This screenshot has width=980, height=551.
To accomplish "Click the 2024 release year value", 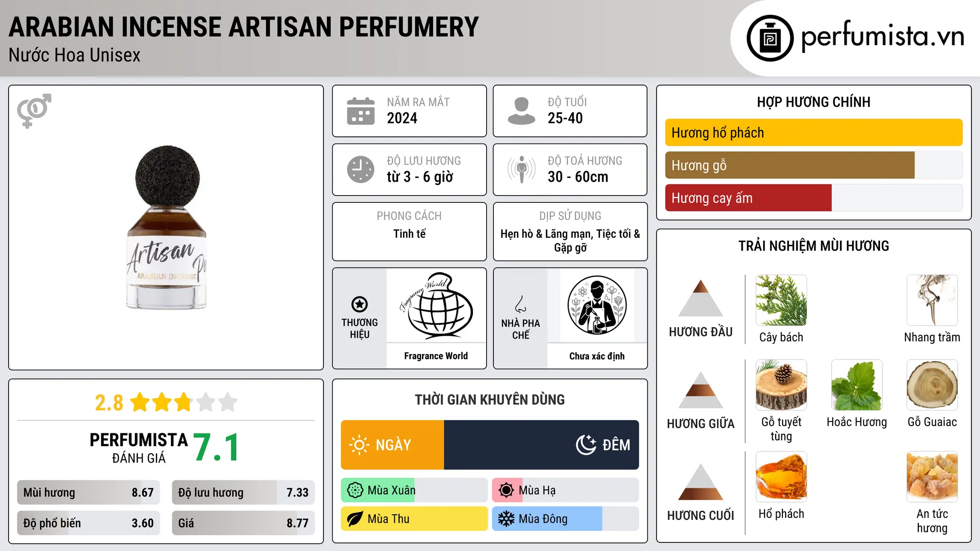I will tap(402, 118).
